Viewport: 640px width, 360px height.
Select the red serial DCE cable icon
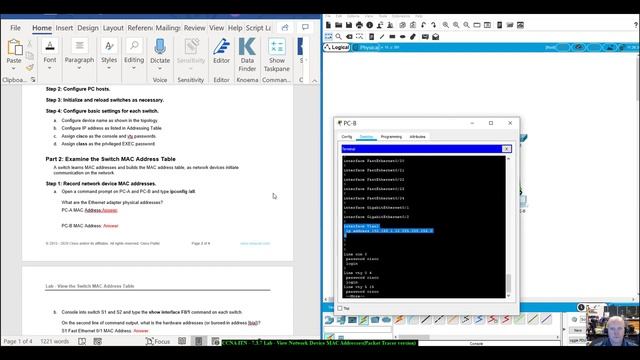click(493, 319)
